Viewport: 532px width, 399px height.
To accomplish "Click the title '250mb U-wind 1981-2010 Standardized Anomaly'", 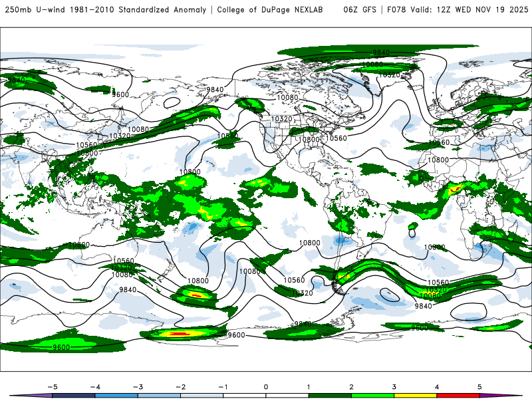I will pyautogui.click(x=106, y=10).
